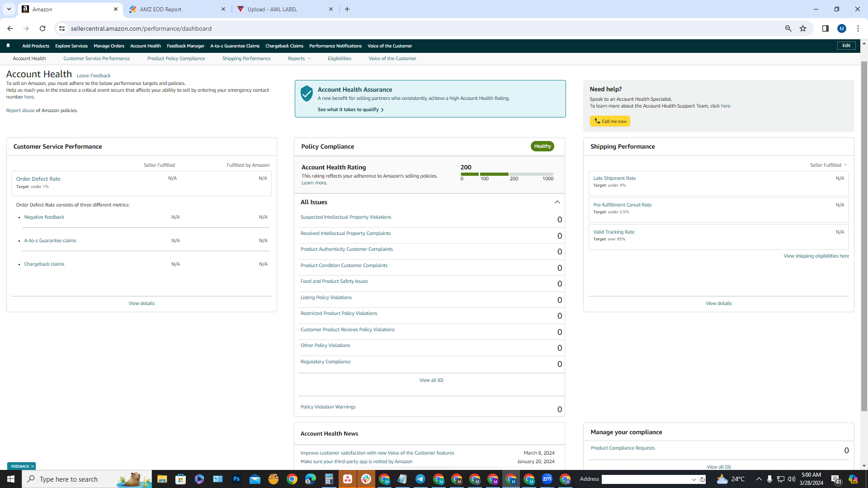This screenshot has width=868, height=488.
Task: Click the Account Health Assurance shield icon
Action: coord(307,93)
